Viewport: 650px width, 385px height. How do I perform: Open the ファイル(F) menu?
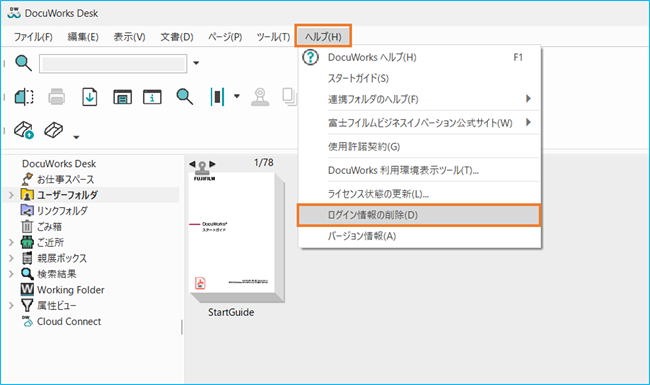(33, 37)
